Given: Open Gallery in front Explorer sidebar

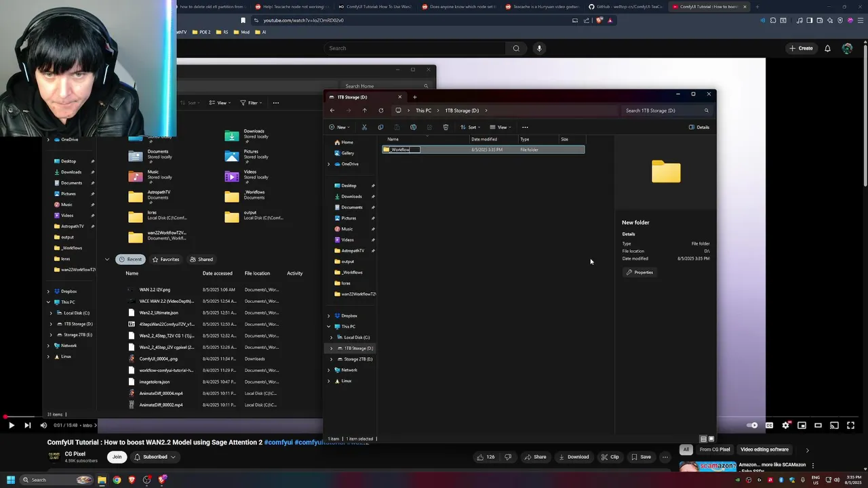Looking at the screenshot, I should coord(347,153).
